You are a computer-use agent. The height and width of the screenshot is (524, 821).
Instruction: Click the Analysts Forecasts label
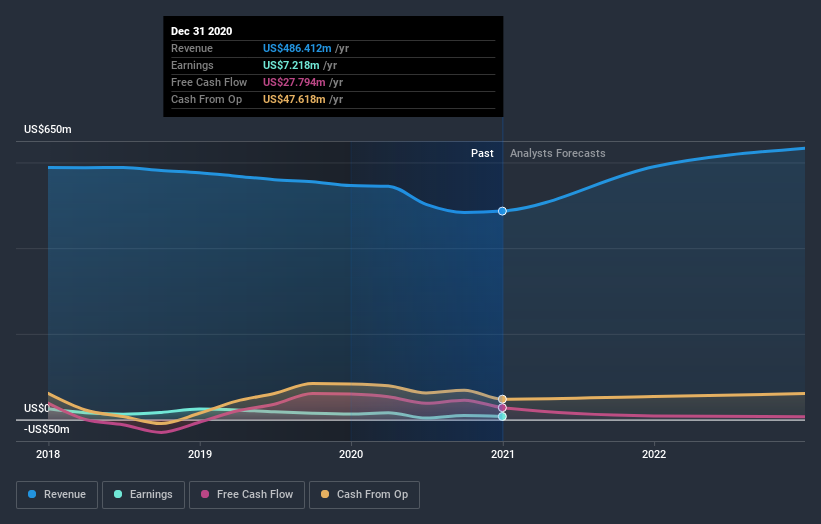(x=558, y=153)
